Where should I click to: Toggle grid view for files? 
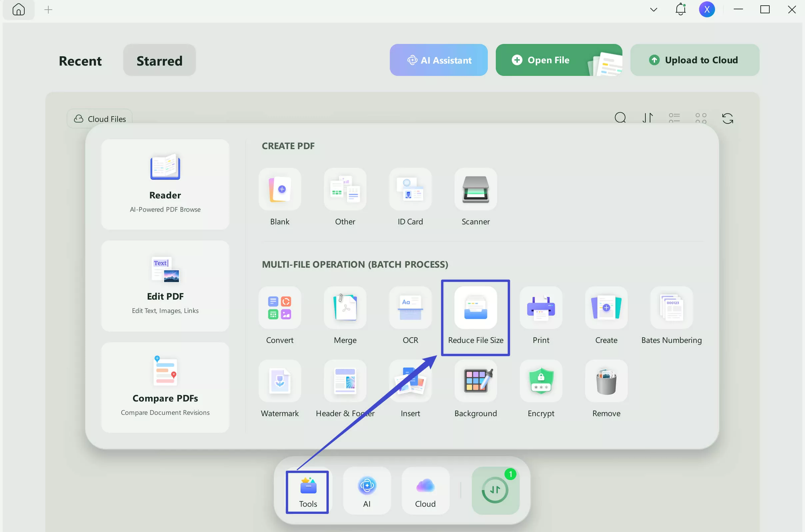(700, 118)
